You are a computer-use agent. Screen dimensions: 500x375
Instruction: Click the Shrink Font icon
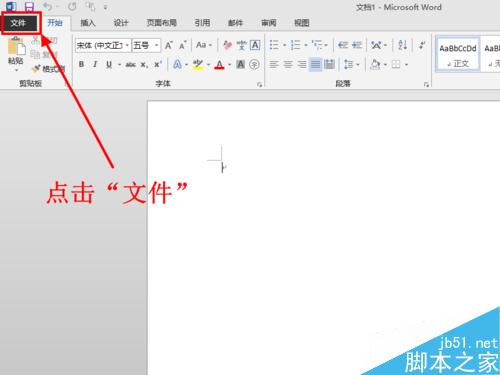click(x=182, y=45)
